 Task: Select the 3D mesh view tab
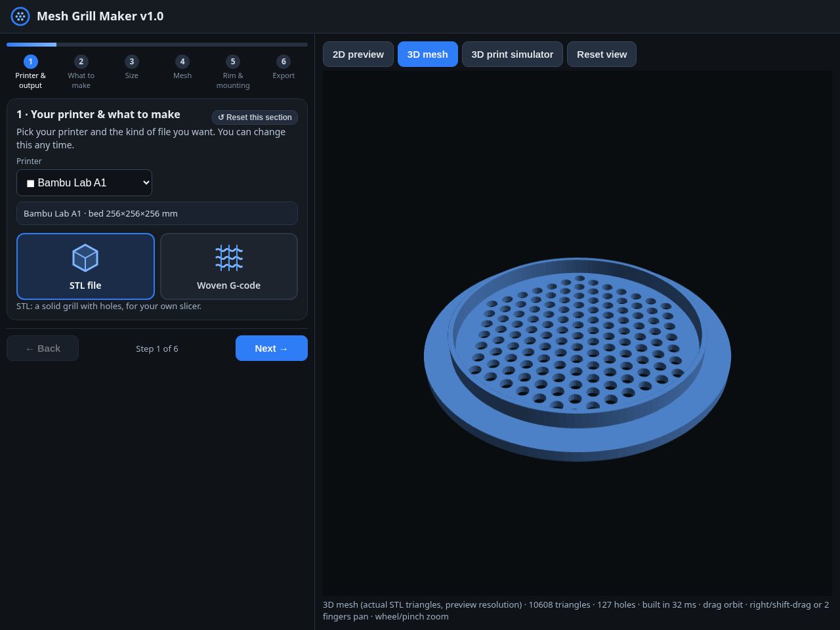428,54
